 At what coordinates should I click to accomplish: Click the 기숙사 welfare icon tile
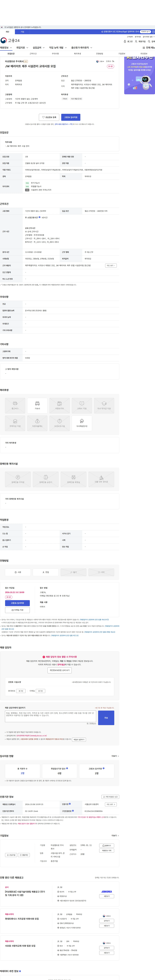coord(37,406)
